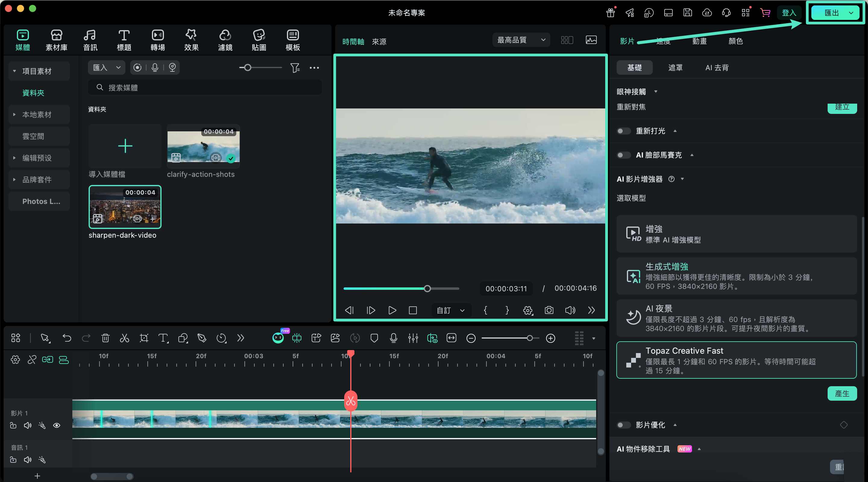Click the audio mixer icon in timeline toolbar
Image resolution: width=868 pixels, height=482 pixels.
(x=413, y=338)
